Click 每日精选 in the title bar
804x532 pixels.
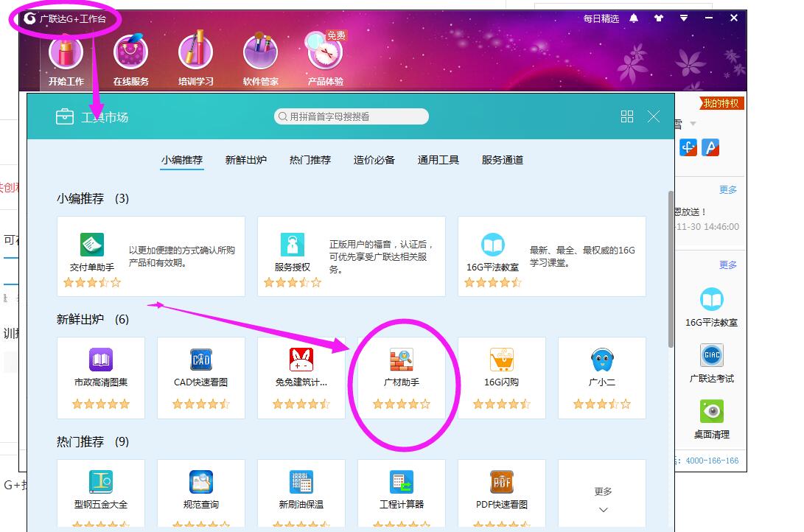tap(601, 18)
